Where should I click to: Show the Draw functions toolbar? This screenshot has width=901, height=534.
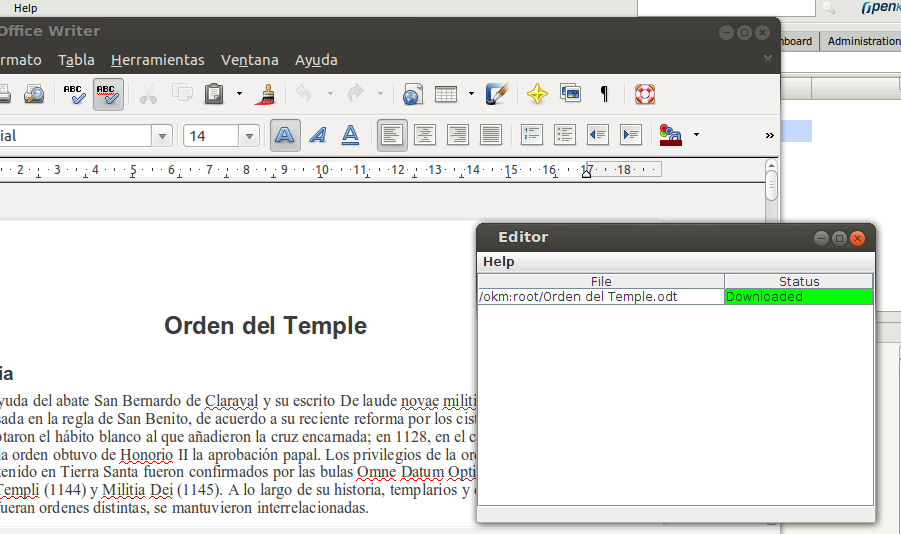click(496, 94)
